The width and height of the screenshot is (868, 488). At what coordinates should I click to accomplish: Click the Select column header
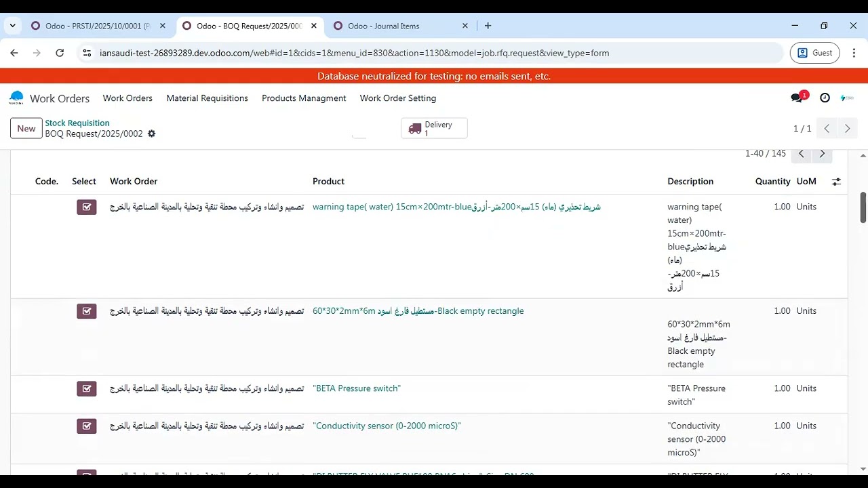84,182
